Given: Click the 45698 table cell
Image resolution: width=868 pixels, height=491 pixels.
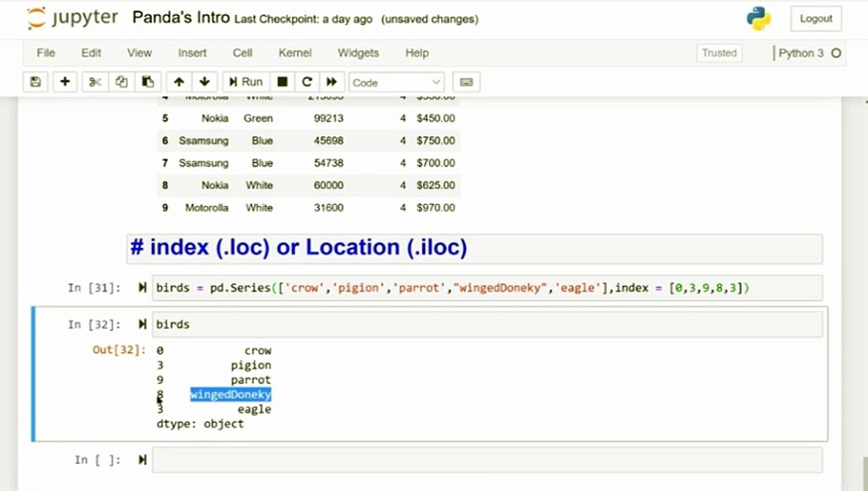Looking at the screenshot, I should point(329,140).
